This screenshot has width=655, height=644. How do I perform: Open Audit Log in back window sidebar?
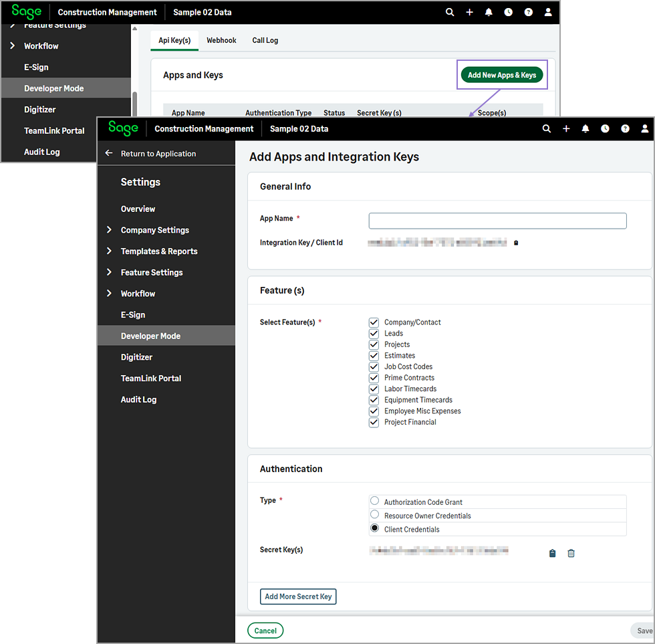click(41, 152)
